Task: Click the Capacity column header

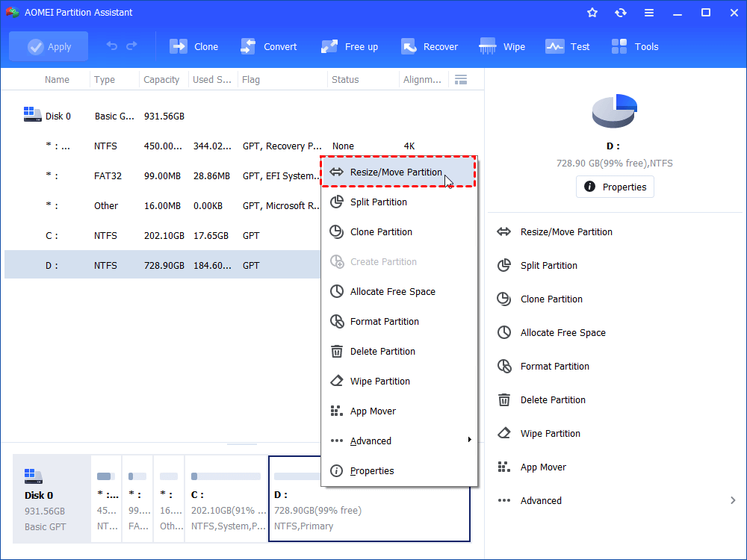Action: coord(161,80)
